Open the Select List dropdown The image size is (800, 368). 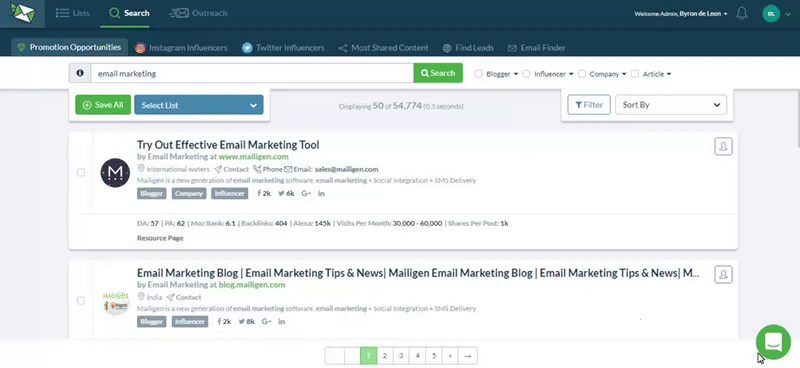[198, 105]
